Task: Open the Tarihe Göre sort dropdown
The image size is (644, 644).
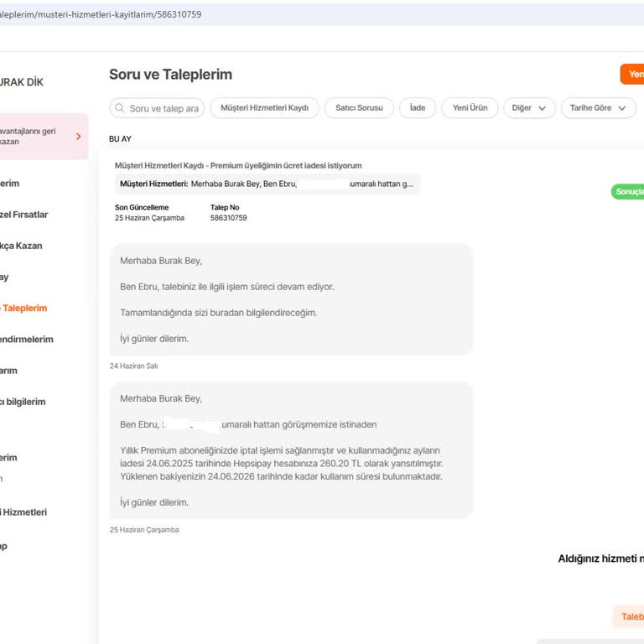Action: coord(597,108)
